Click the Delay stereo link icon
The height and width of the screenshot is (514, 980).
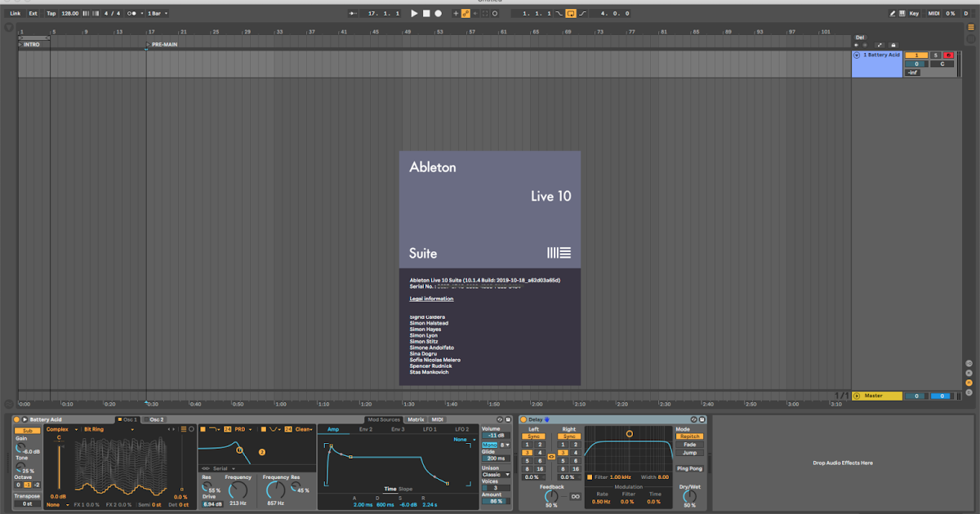coord(550,456)
